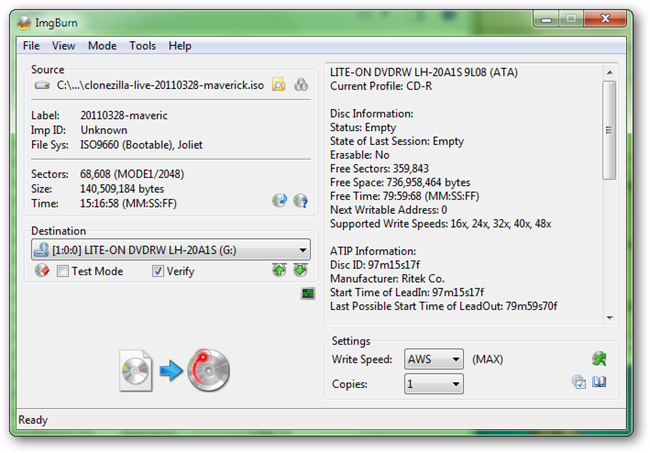The image size is (650, 453).
Task: Click the browse for CUE/DVD source icon
Action: tap(301, 85)
